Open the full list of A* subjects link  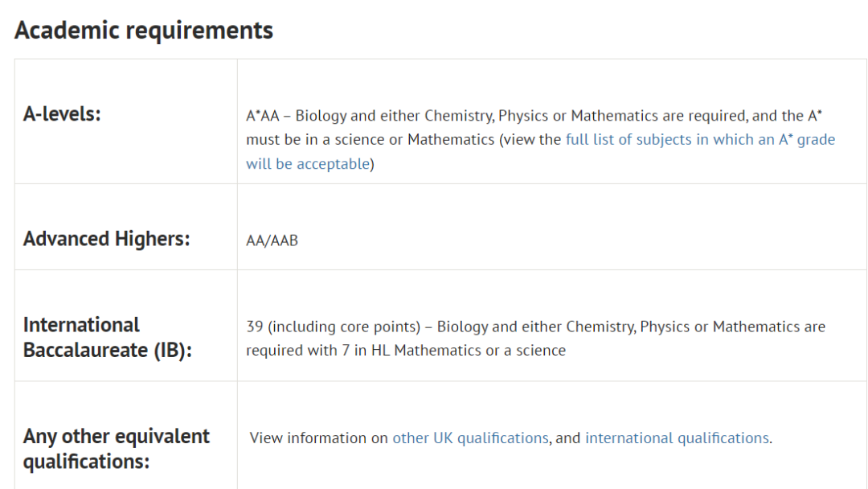click(700, 140)
